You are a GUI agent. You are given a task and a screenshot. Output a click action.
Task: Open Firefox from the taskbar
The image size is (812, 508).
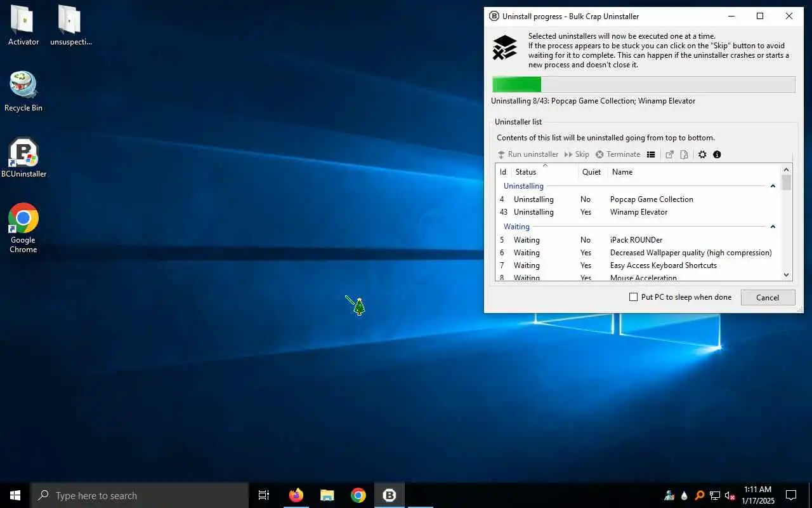pyautogui.click(x=296, y=495)
